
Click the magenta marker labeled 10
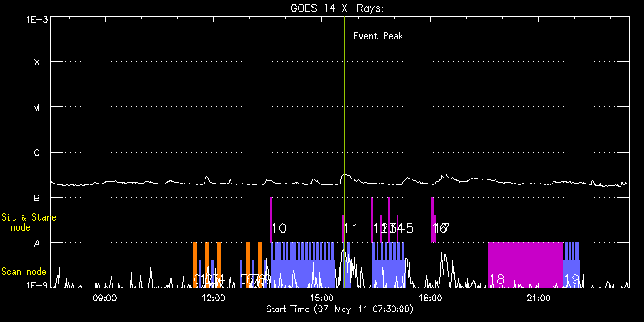(271, 220)
